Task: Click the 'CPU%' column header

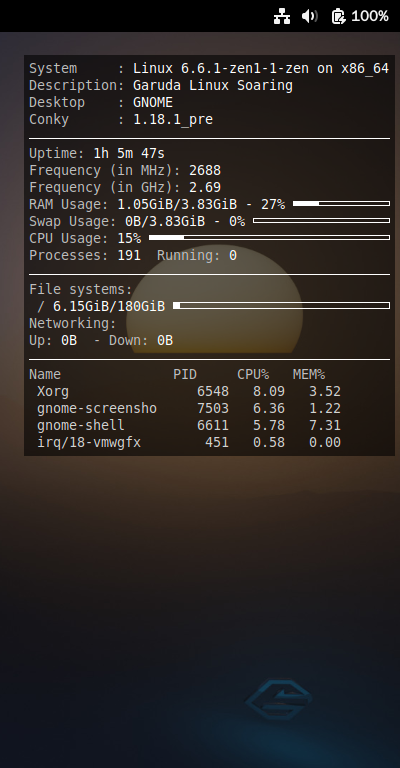Action: click(x=253, y=375)
